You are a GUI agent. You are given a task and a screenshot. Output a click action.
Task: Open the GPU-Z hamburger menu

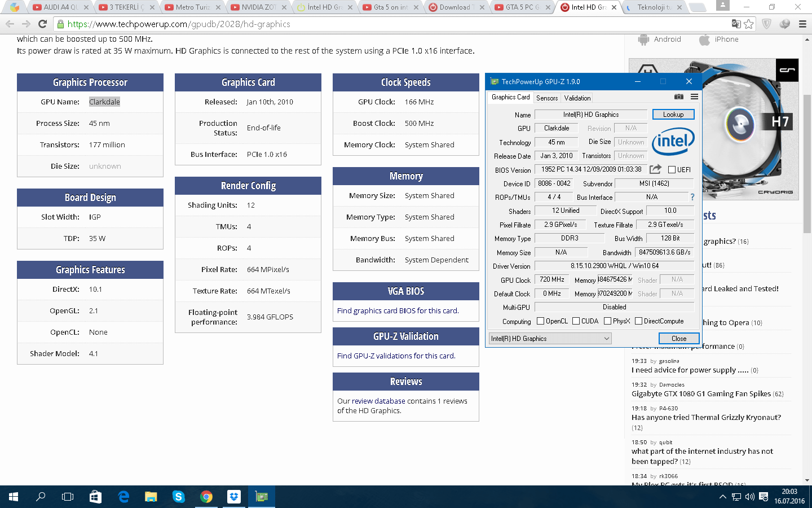694,97
